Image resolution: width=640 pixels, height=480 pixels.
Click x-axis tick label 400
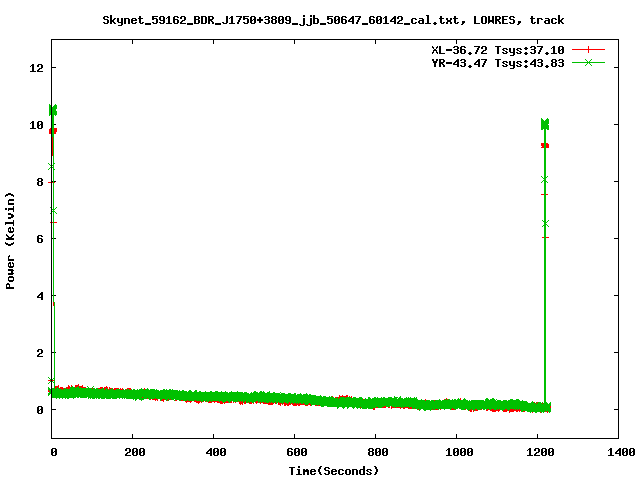216,452
